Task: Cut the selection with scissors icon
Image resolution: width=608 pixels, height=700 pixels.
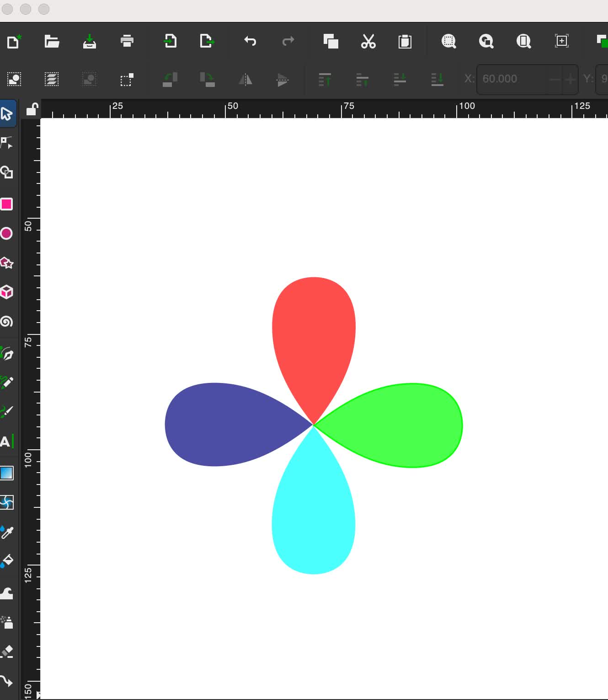Action: pyautogui.click(x=368, y=41)
